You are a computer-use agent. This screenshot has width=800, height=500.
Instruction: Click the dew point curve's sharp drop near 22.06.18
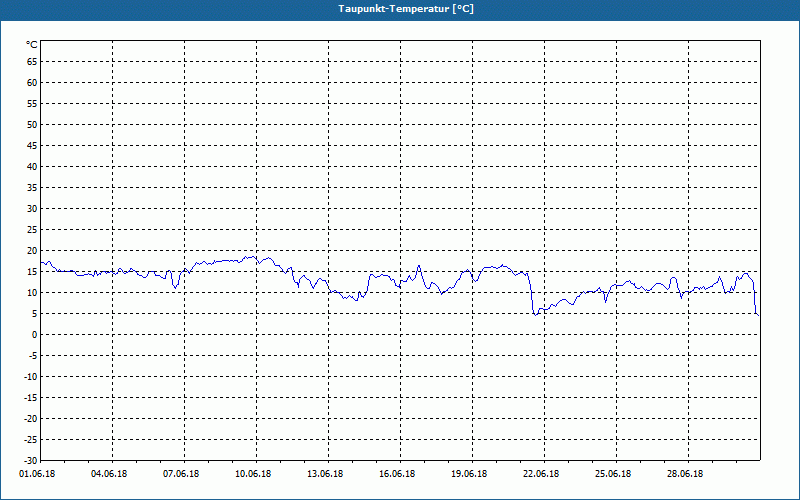point(531,295)
